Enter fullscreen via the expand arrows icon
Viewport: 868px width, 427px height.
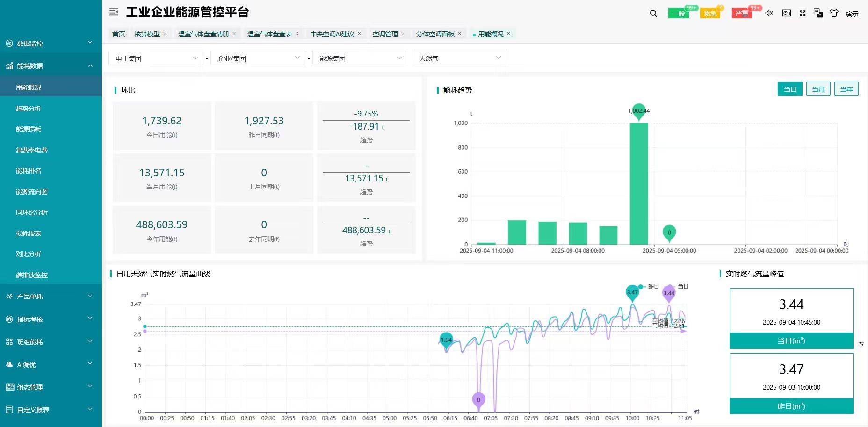(x=803, y=13)
